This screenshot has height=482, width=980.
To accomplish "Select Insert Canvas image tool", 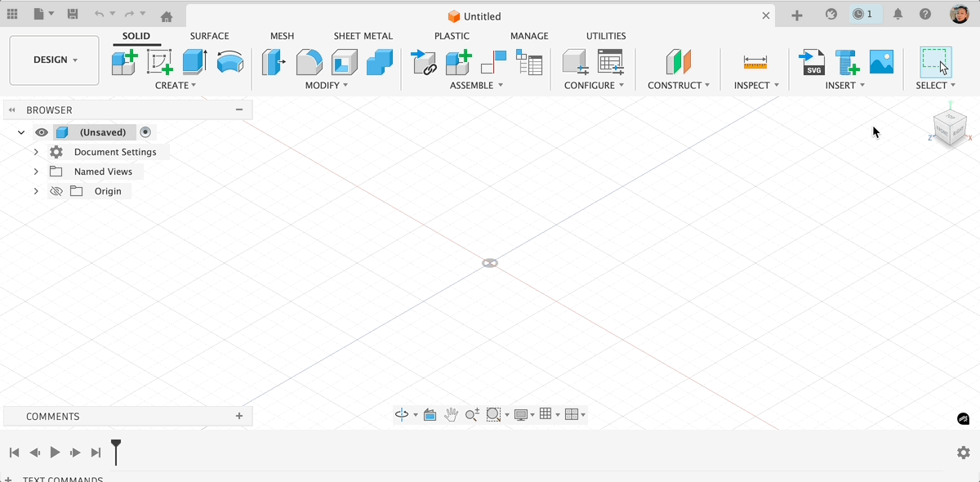I will tap(882, 62).
